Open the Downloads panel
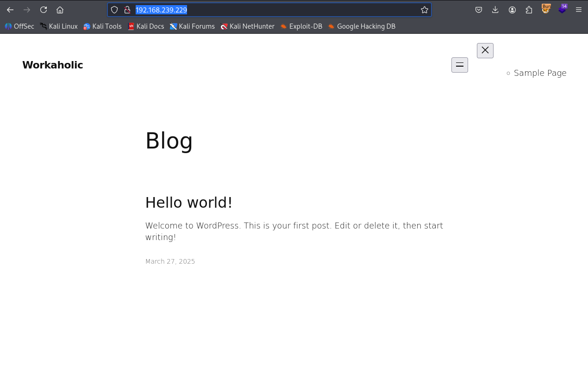 point(495,10)
